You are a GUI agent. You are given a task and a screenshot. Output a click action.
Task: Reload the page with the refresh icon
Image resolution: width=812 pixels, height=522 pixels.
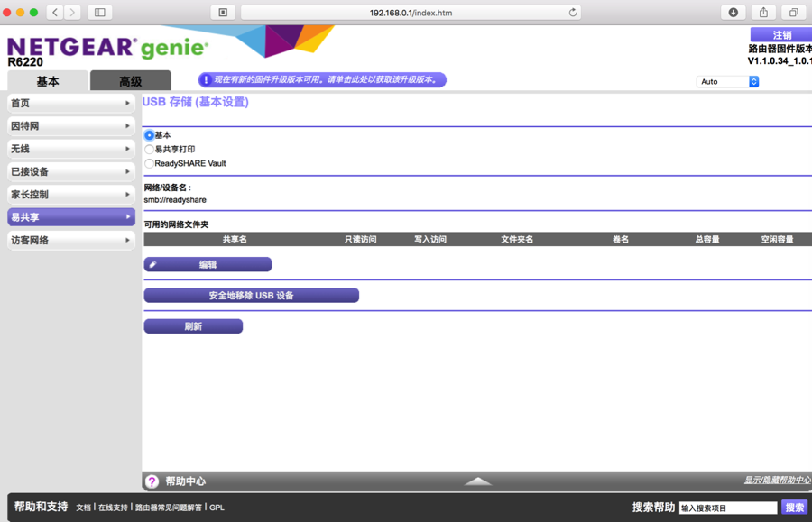[572, 13]
